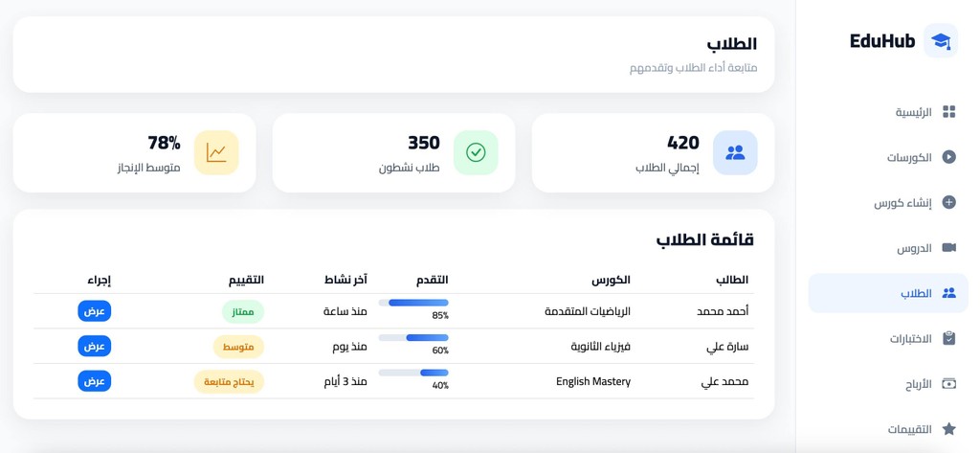This screenshot has width=980, height=453.
Task: Click the yellow chart average completion icon
Action: click(x=216, y=152)
